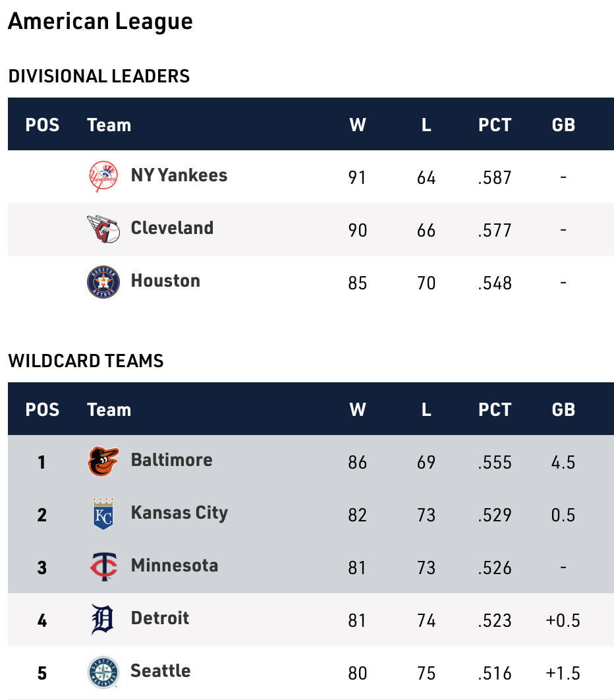
Task: Click the W column header in Divisional Leaders
Action: [x=358, y=125]
